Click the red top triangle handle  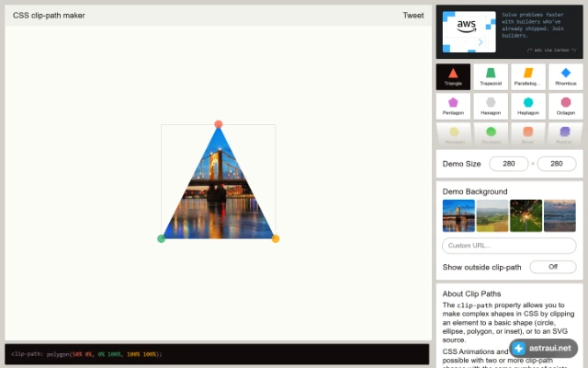(x=219, y=124)
